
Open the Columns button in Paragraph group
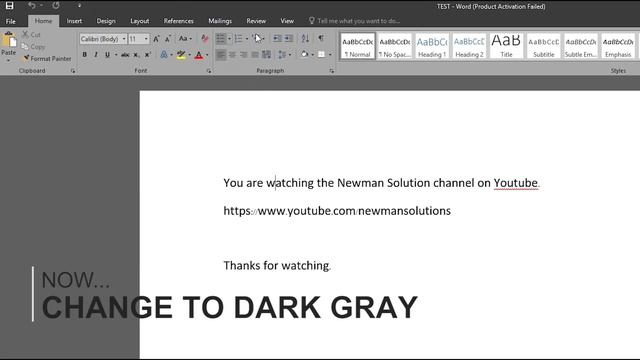coord(267,55)
